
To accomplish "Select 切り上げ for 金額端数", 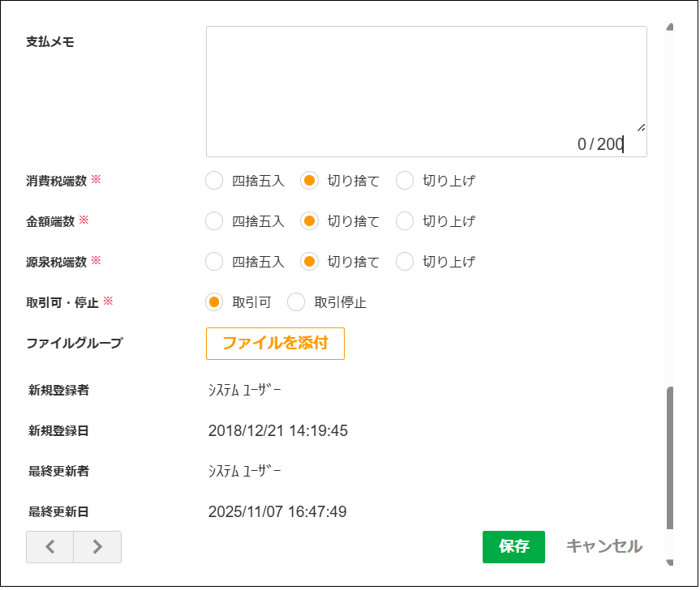I will 404,220.
